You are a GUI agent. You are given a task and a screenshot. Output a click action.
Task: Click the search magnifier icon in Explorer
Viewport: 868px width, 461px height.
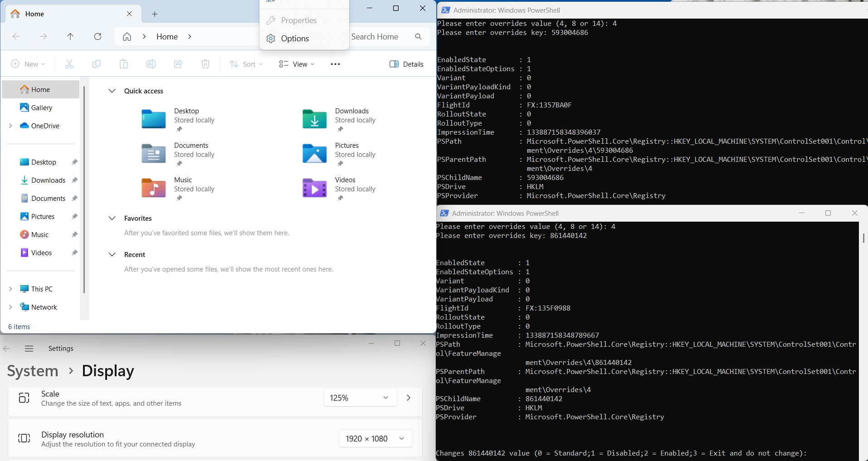pos(418,37)
